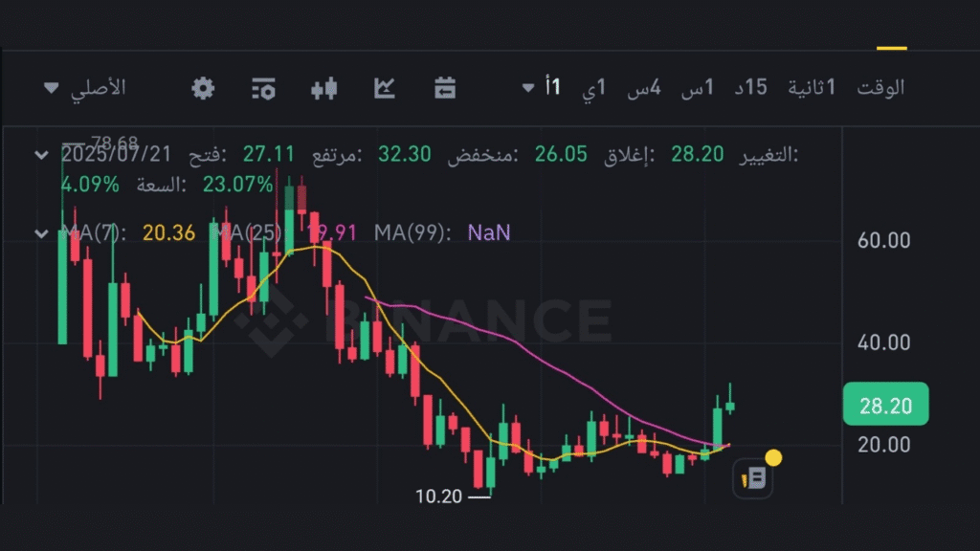Choose the 1س hourly interval
Screen dimensions: 980x551
698,88
